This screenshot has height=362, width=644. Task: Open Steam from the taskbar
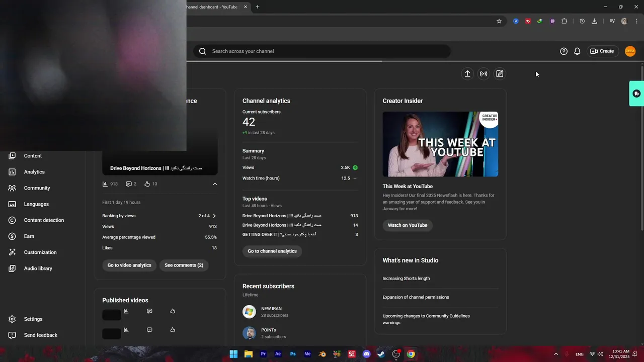click(x=381, y=354)
